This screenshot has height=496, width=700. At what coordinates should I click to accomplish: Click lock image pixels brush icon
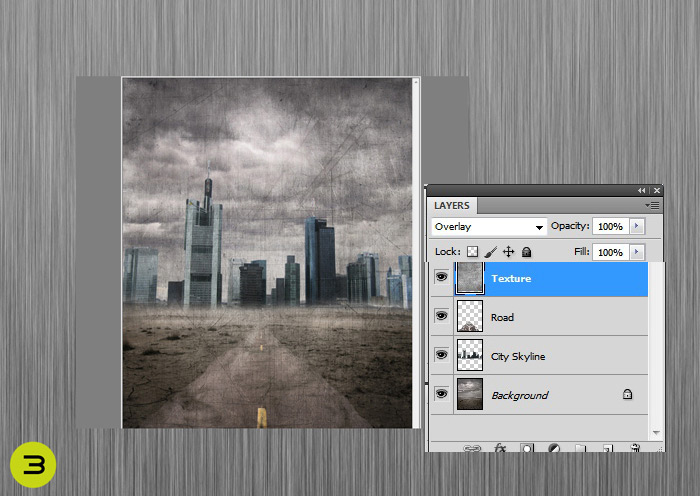[491, 252]
